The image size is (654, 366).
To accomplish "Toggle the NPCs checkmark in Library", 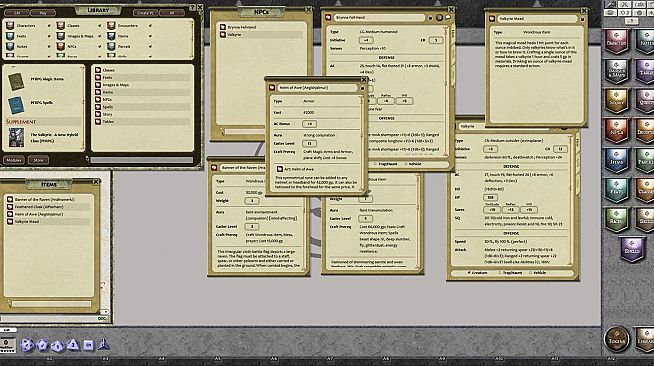I will (100, 47).
